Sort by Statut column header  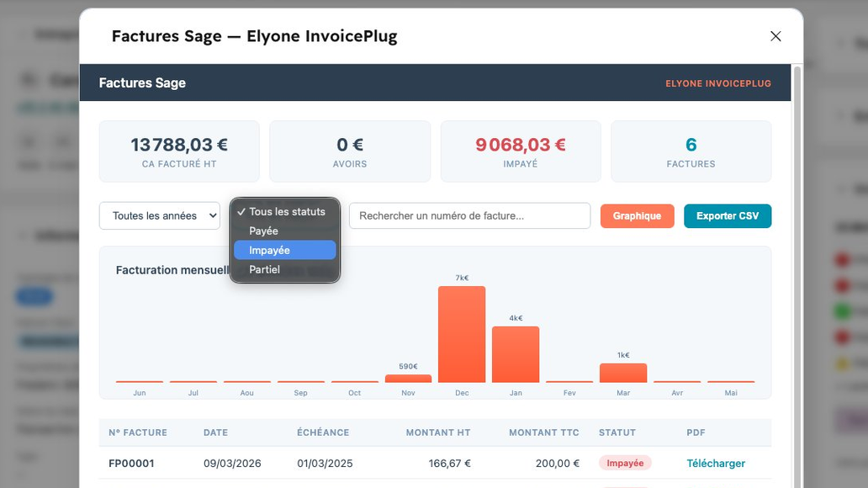(x=617, y=432)
